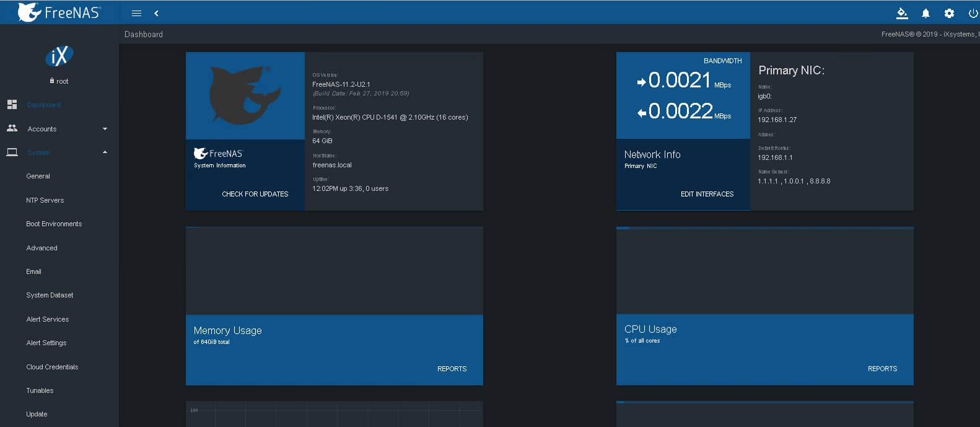Image resolution: width=980 pixels, height=427 pixels.
Task: Click EDIT INTERFACES button
Action: point(707,194)
